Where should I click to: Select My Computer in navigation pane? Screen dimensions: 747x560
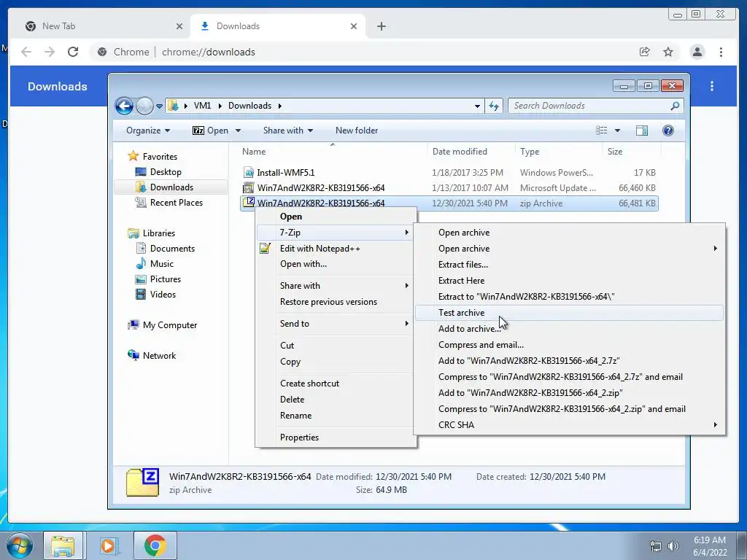(x=163, y=324)
